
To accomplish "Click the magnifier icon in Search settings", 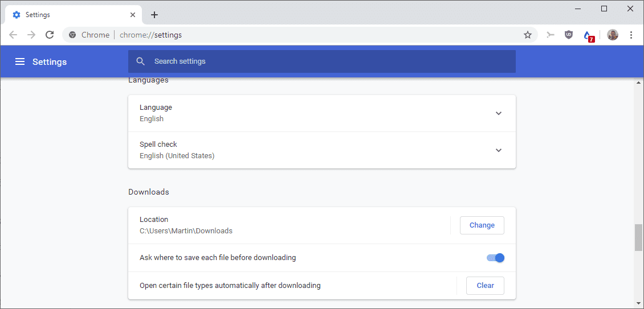I will pos(140,61).
